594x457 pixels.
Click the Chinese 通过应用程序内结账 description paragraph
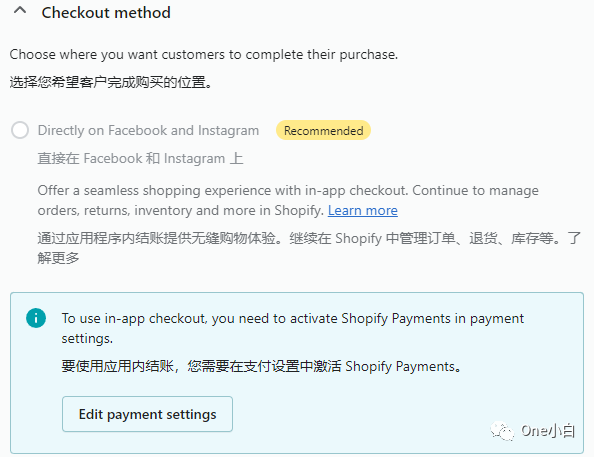point(309,248)
